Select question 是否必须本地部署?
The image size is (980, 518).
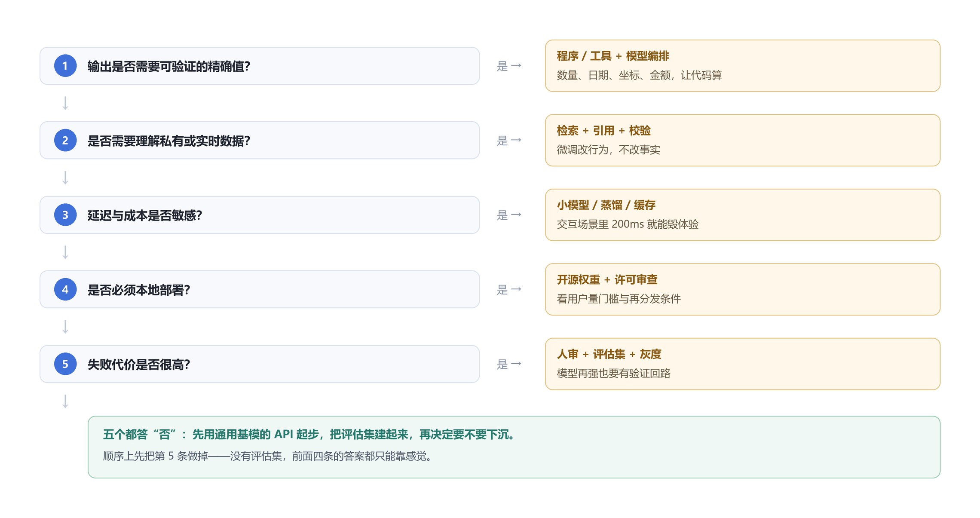[x=260, y=289]
